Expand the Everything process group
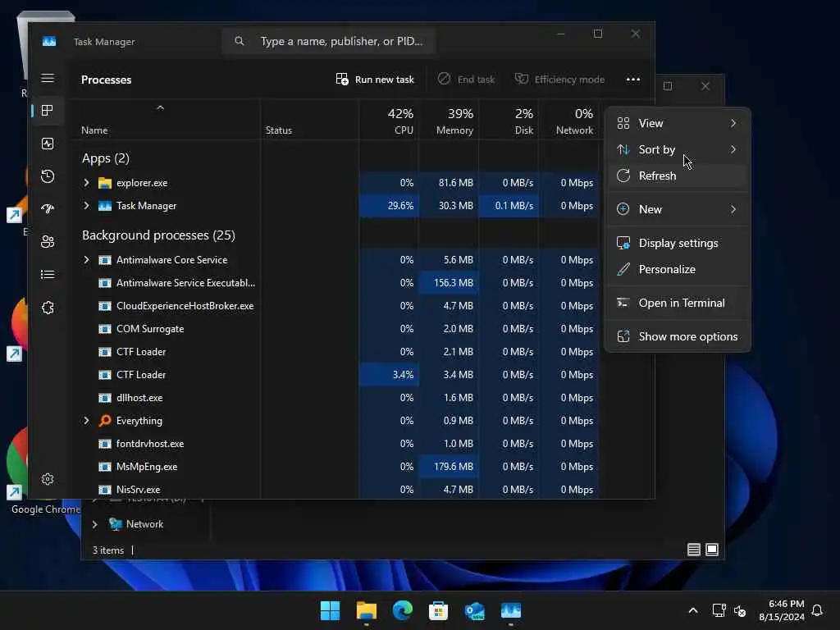 coord(86,421)
